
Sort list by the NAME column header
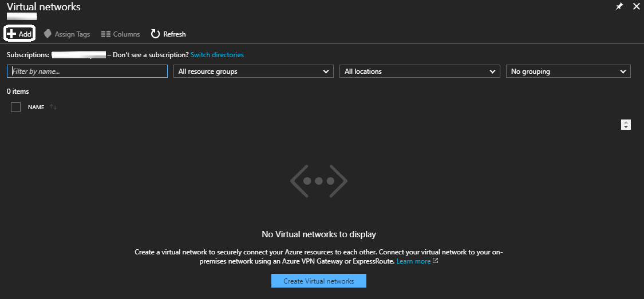tap(36, 107)
